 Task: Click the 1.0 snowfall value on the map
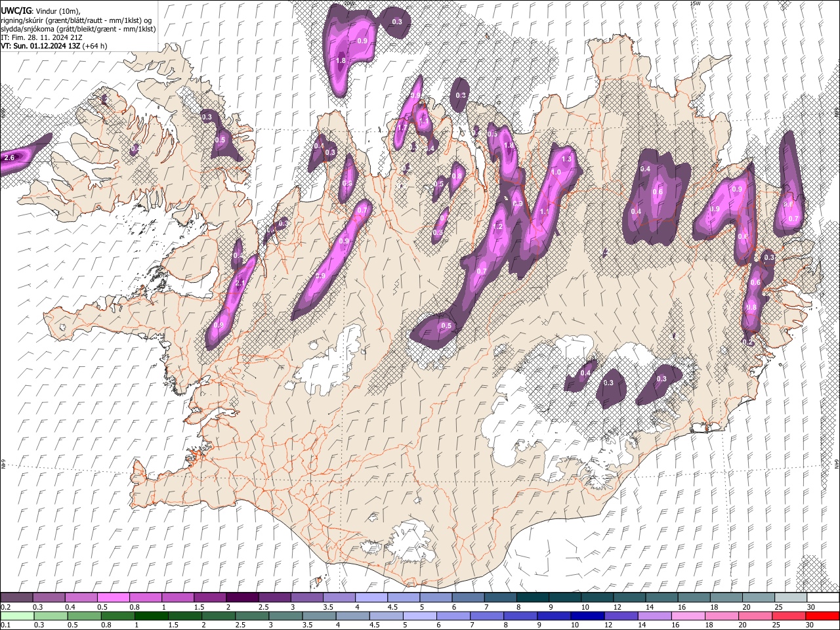click(556, 172)
